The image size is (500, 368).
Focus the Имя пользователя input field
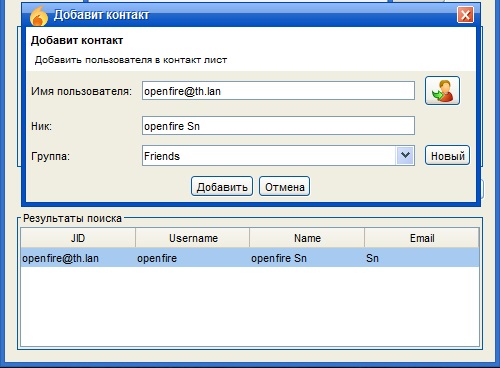(278, 91)
